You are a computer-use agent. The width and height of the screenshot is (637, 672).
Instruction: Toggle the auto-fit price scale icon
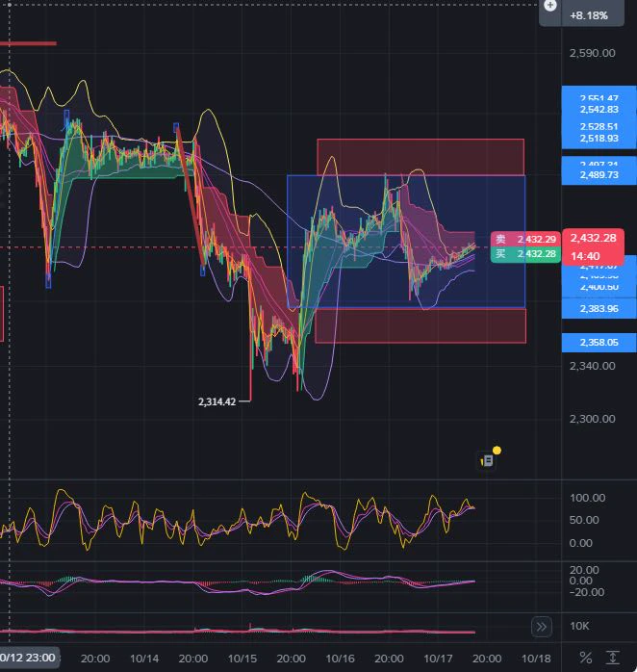click(613, 658)
